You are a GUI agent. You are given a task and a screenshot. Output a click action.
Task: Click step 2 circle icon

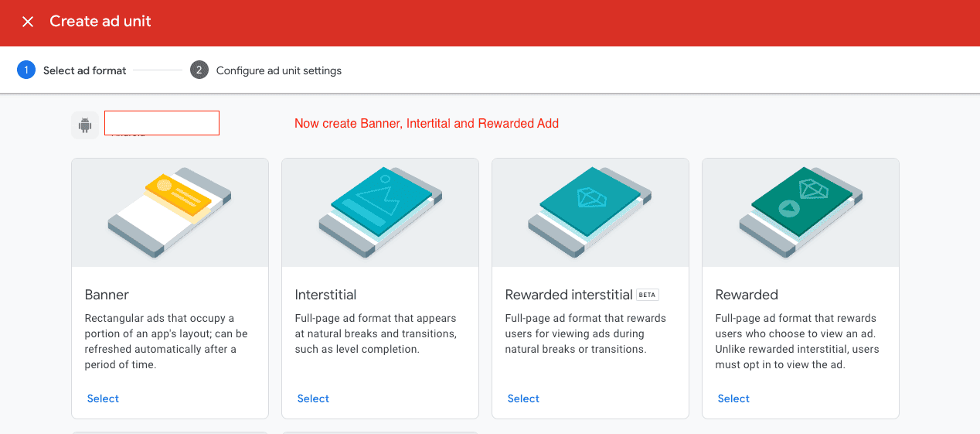point(199,70)
